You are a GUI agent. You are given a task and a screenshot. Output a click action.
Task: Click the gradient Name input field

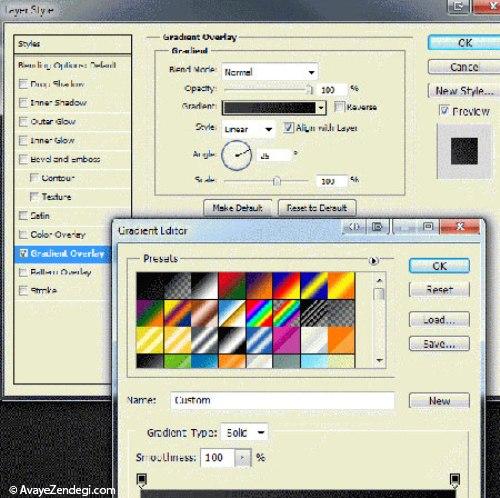(282, 400)
